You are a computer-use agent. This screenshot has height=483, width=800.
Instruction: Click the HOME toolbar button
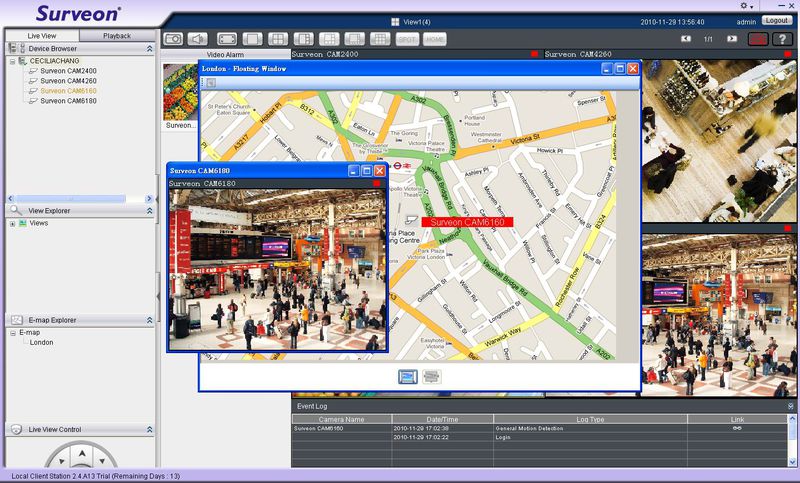(435, 39)
